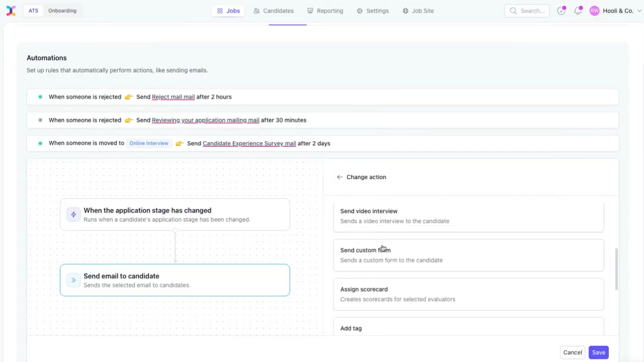
Task: Select the trigger node When the application stage has changed
Action: (x=175, y=214)
